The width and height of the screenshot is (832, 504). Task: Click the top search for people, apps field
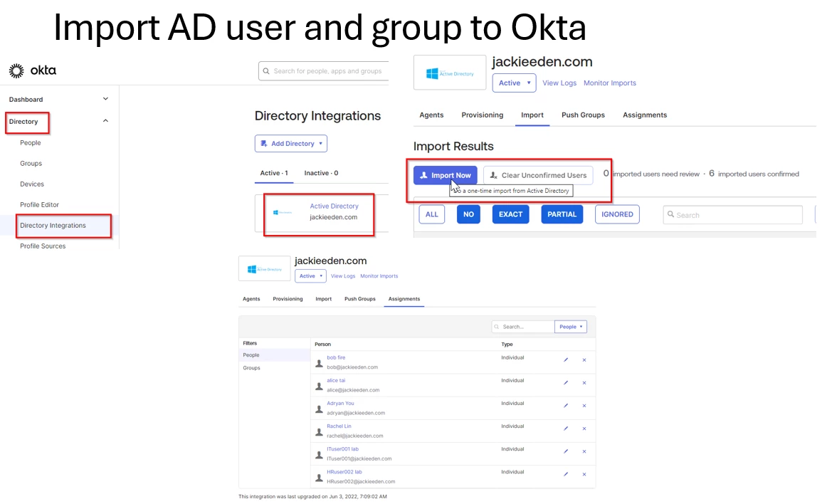[323, 71]
